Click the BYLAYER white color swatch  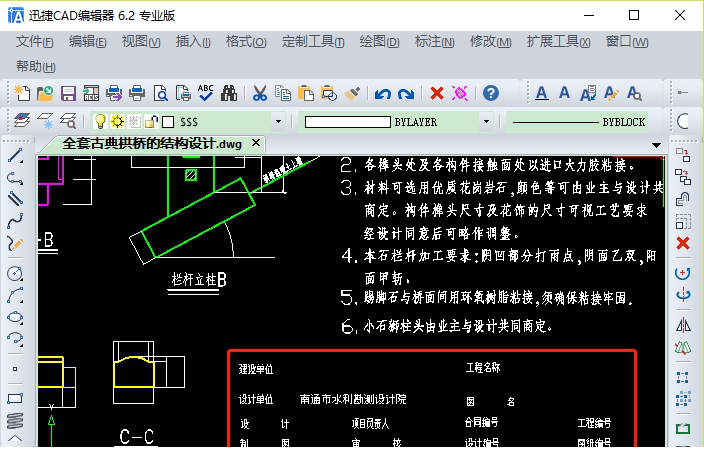coord(348,122)
